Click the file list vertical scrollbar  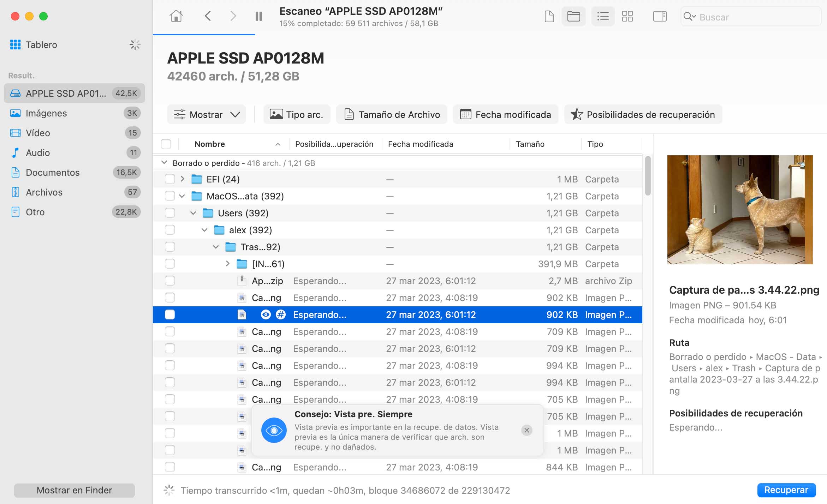pyautogui.click(x=648, y=176)
